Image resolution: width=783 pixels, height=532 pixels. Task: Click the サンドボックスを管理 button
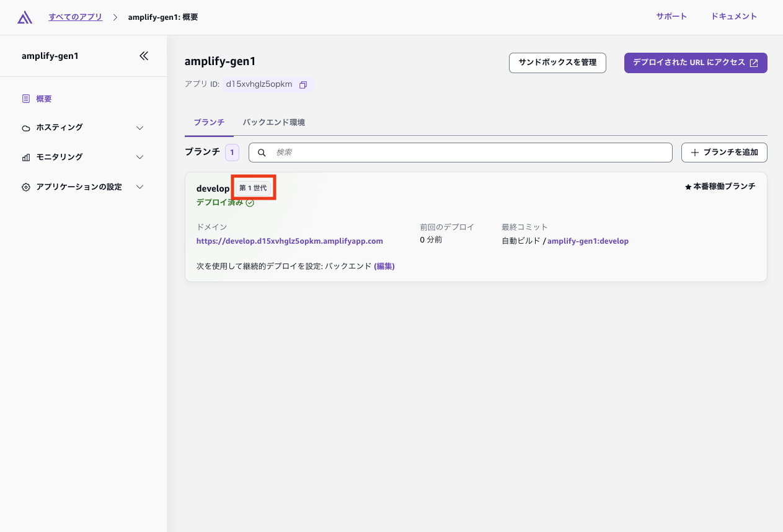pyautogui.click(x=557, y=63)
